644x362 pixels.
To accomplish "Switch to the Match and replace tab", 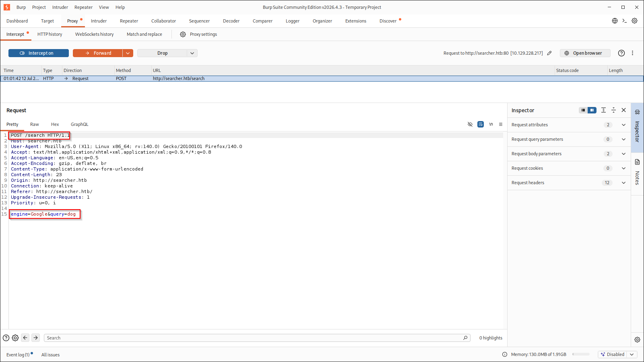I will (144, 34).
